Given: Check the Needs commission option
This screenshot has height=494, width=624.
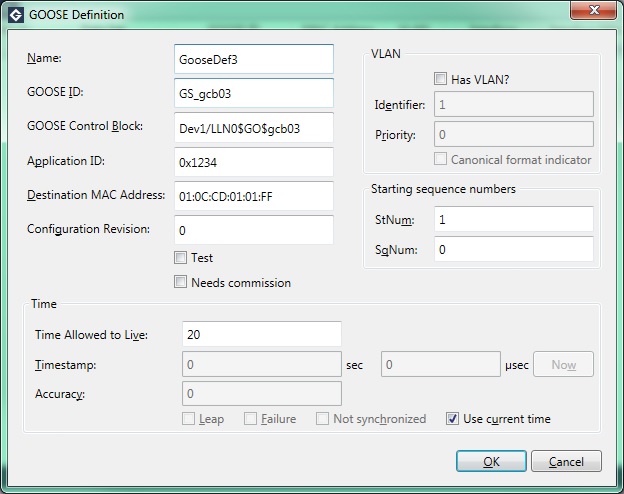Looking at the screenshot, I should click(x=180, y=282).
